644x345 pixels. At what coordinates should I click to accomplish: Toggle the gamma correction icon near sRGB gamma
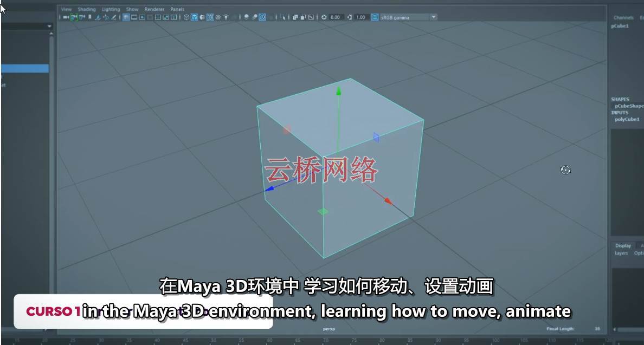point(374,17)
